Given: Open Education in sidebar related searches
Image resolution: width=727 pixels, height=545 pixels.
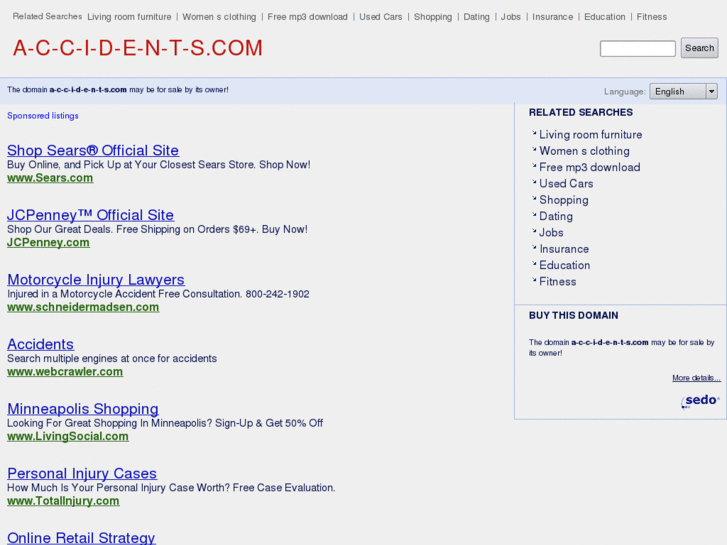Looking at the screenshot, I should pos(565,265).
